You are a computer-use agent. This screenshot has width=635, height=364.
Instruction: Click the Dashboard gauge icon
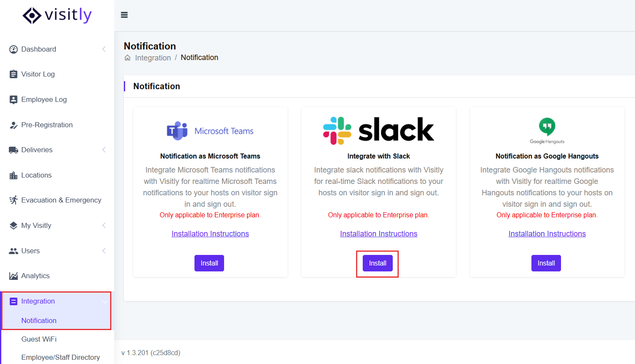[14, 49]
